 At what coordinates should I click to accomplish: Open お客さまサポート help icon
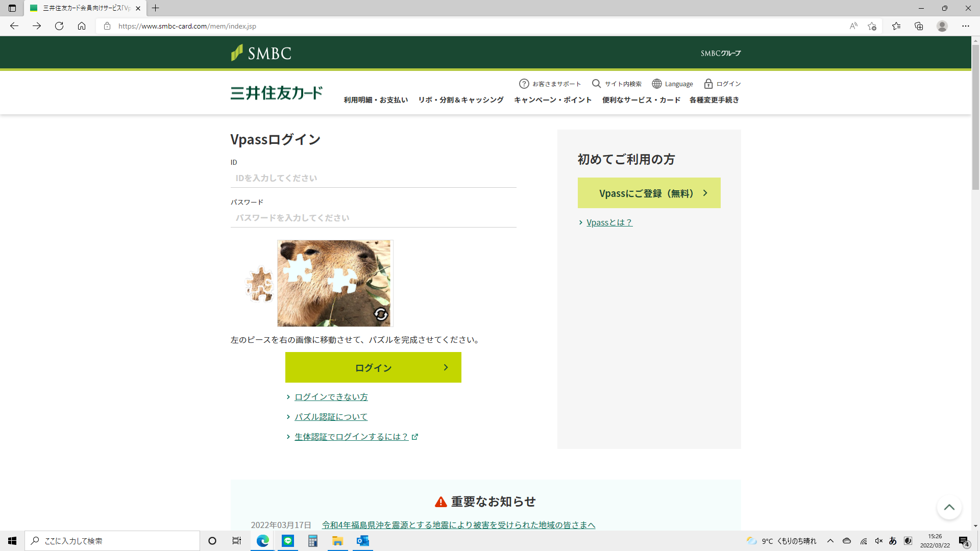[x=524, y=84]
